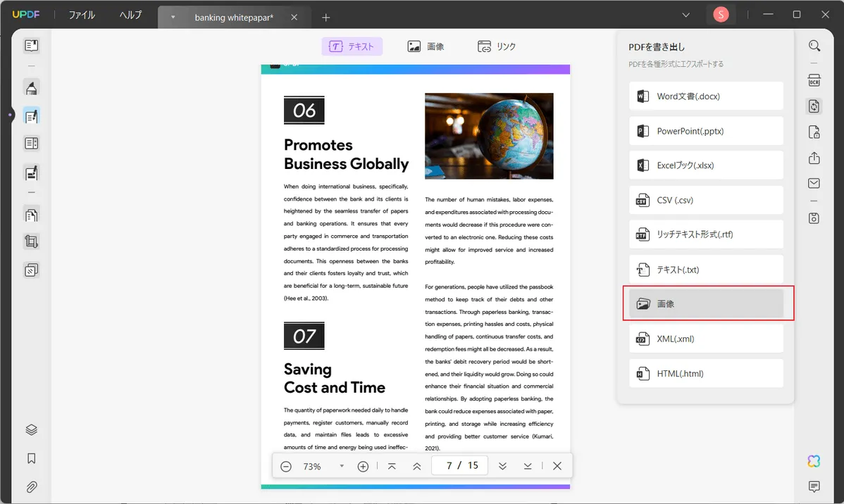The width and height of the screenshot is (844, 504).
Task: Open the Reader mode icon in left sidebar
Action: [x=31, y=46]
